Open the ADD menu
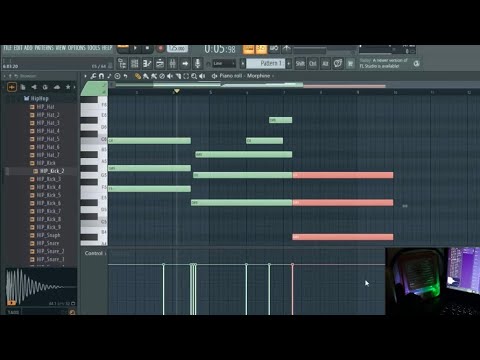The width and height of the screenshot is (480, 360). pyautogui.click(x=28, y=48)
